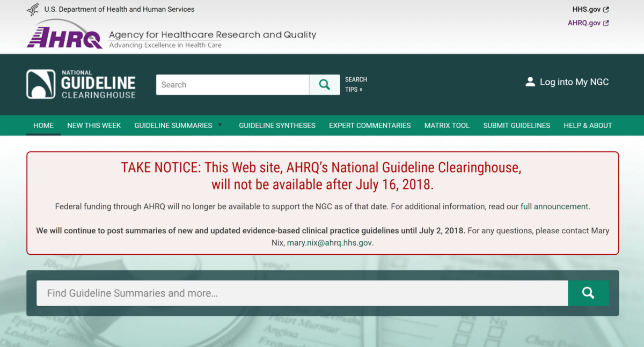Open the Home navigation tab
Viewport: 644px width, 347px height.
pyautogui.click(x=43, y=125)
